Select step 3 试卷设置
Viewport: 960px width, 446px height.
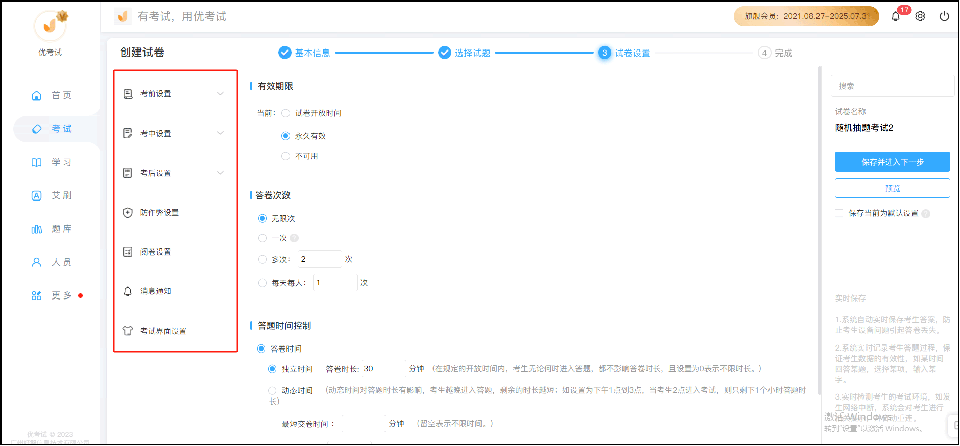pos(624,53)
